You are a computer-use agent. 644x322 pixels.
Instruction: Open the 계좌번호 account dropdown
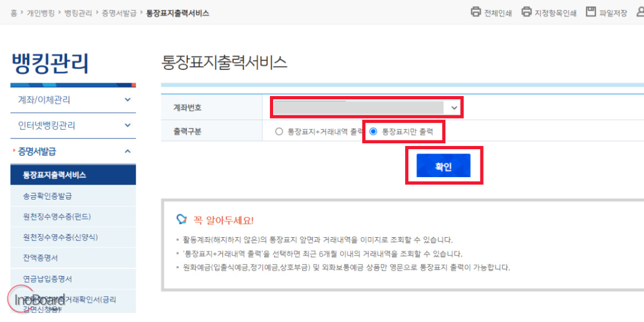[x=367, y=107]
